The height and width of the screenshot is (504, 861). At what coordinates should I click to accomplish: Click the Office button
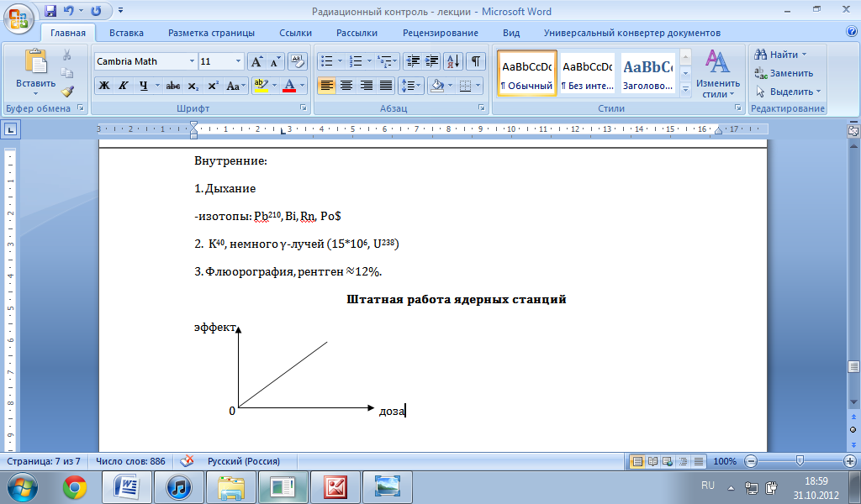coord(18,17)
